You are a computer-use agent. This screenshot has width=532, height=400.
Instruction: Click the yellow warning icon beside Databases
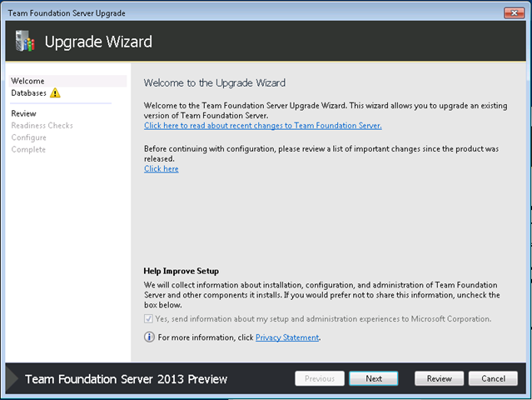coord(55,92)
